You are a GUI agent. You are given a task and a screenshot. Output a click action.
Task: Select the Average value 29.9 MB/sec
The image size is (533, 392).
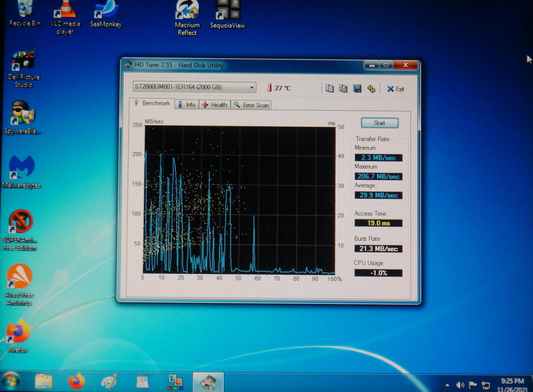coord(378,195)
